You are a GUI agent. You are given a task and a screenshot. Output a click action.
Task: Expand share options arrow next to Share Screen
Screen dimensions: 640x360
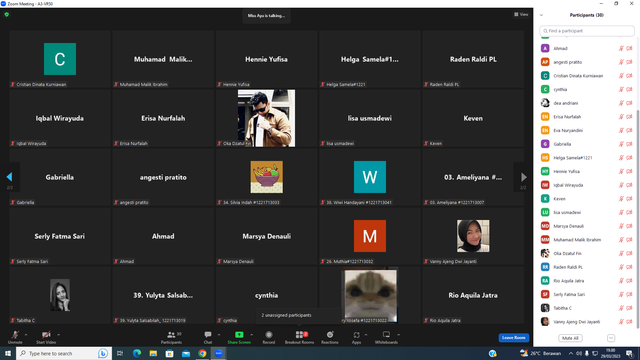[251, 335]
